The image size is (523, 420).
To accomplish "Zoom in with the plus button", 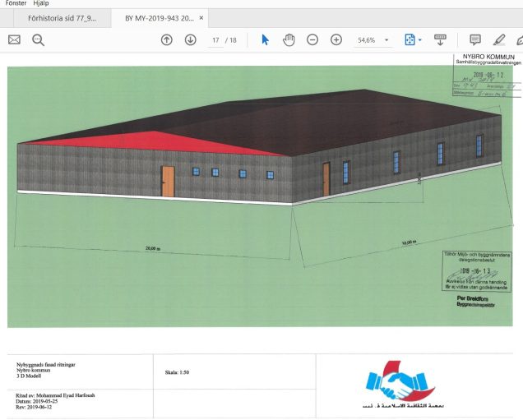I will point(336,39).
